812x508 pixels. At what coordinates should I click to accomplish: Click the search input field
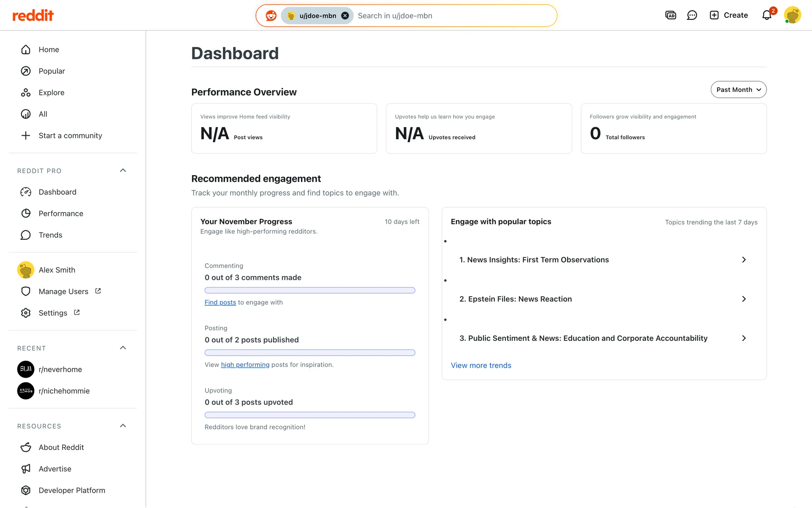tap(453, 16)
